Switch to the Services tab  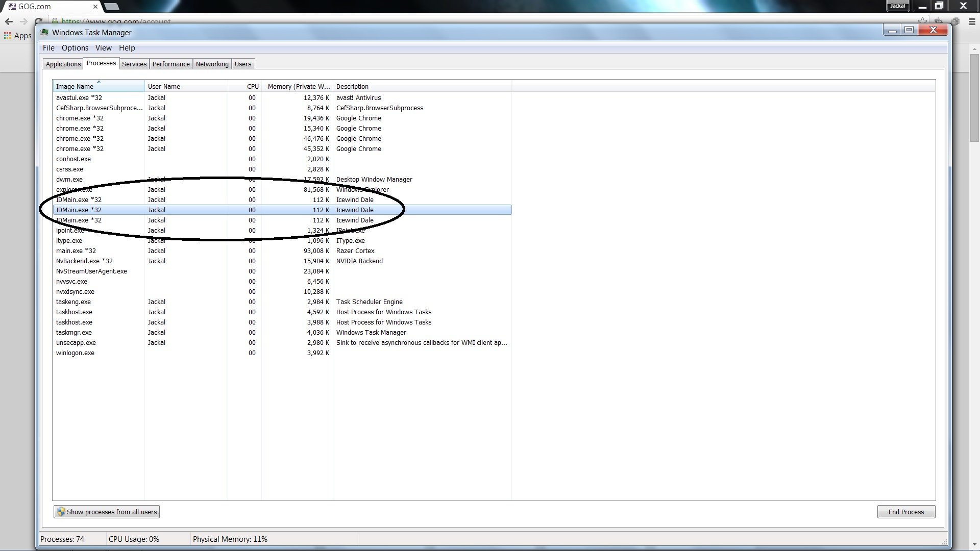pyautogui.click(x=134, y=64)
